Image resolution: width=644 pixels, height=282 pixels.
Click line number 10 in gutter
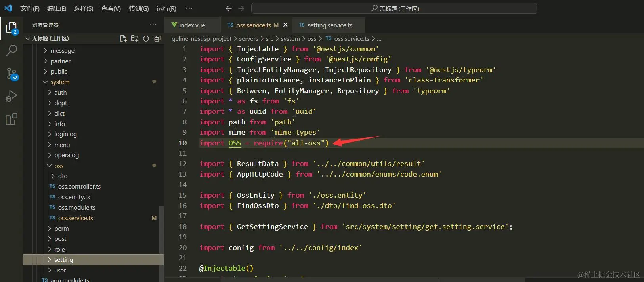(183, 143)
